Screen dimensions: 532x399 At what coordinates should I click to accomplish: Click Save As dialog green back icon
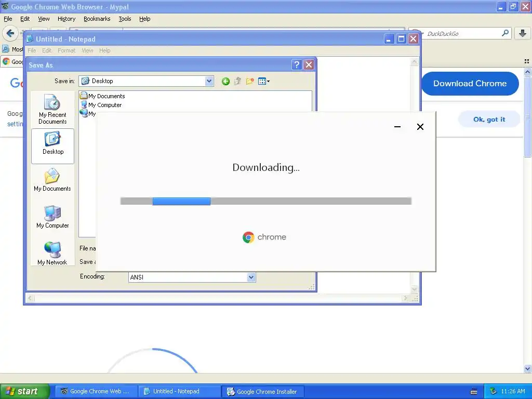(225, 81)
